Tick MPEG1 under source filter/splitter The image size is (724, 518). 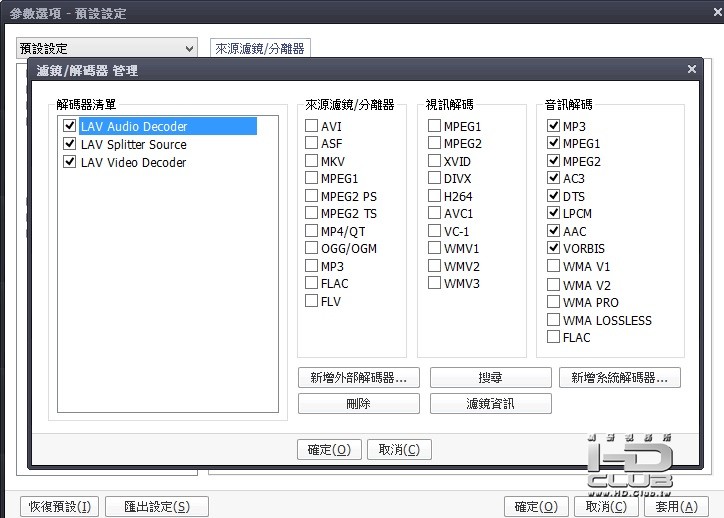(312, 178)
